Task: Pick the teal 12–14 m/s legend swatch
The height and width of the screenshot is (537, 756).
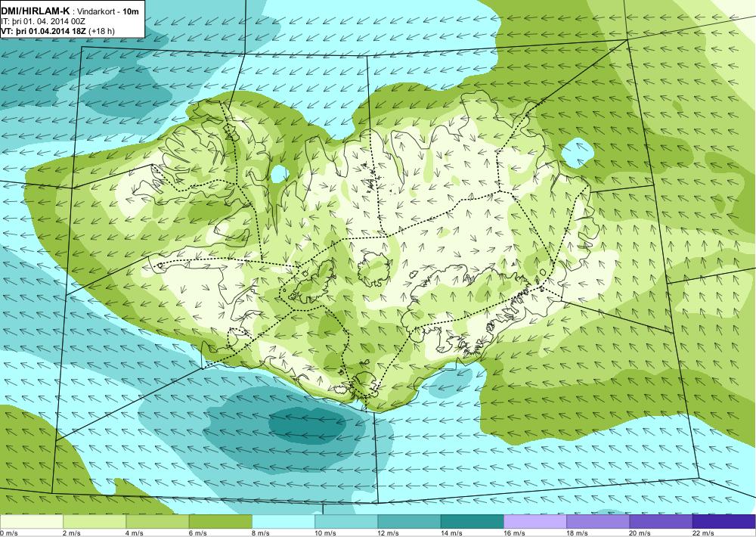Action: point(409,522)
